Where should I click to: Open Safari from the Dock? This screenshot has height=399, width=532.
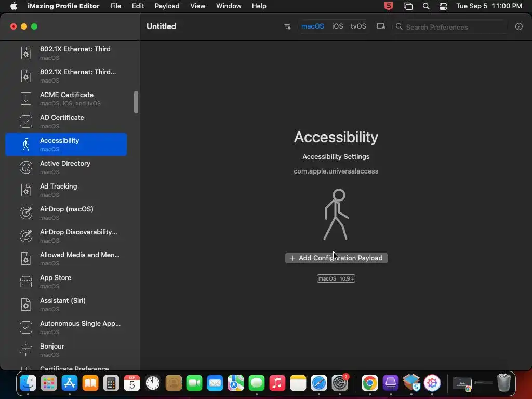point(319,383)
